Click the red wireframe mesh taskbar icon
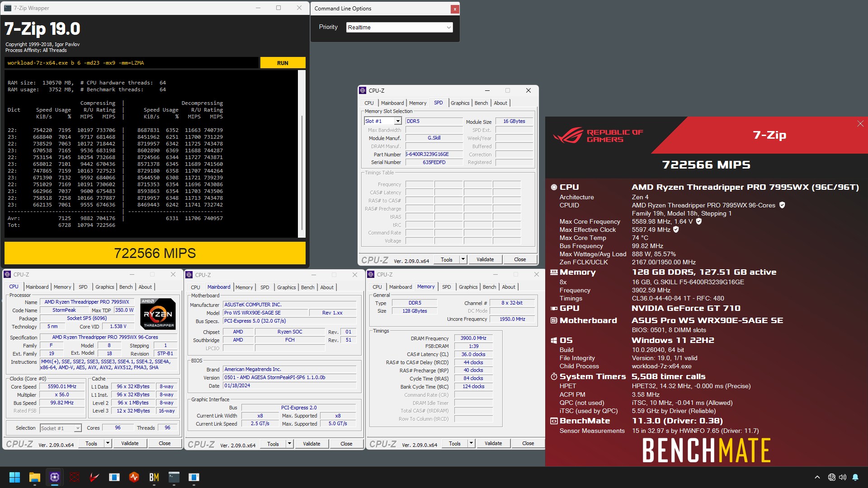 click(x=75, y=477)
